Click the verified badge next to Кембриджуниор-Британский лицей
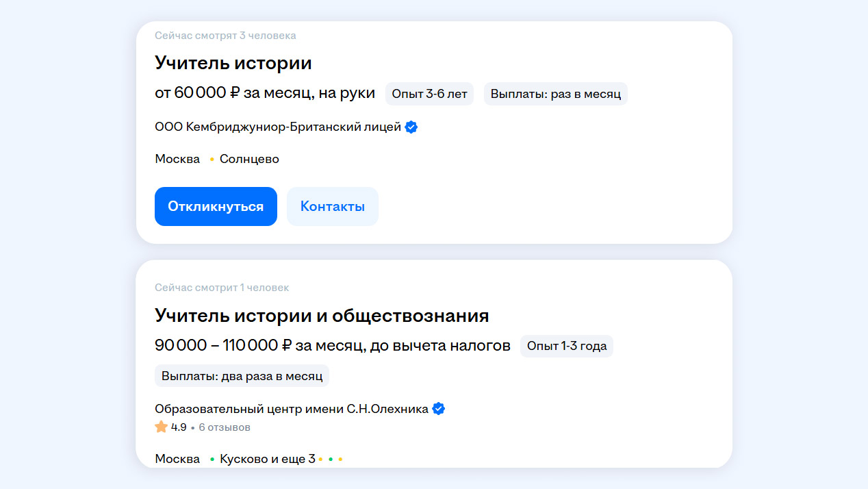The image size is (868, 489). coord(411,127)
